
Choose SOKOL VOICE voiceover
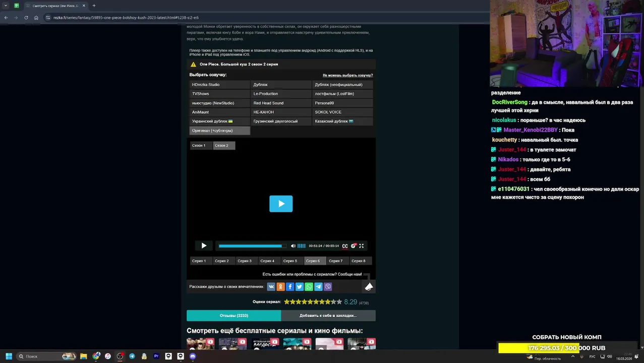coord(342,112)
